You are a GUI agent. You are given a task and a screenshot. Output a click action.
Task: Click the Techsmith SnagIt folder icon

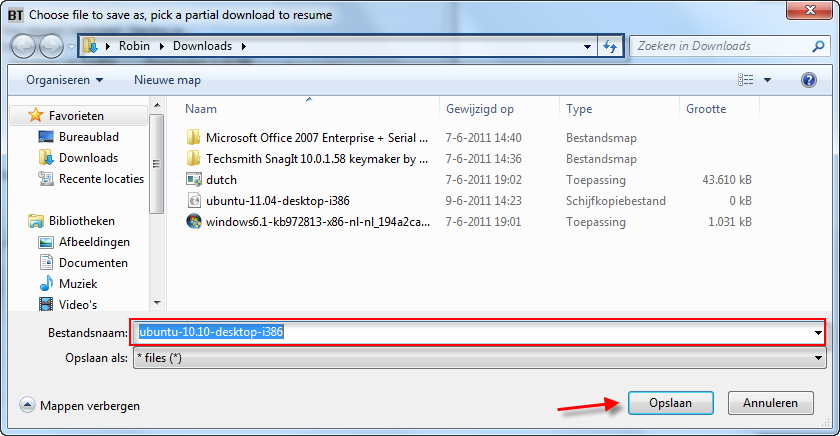193,159
